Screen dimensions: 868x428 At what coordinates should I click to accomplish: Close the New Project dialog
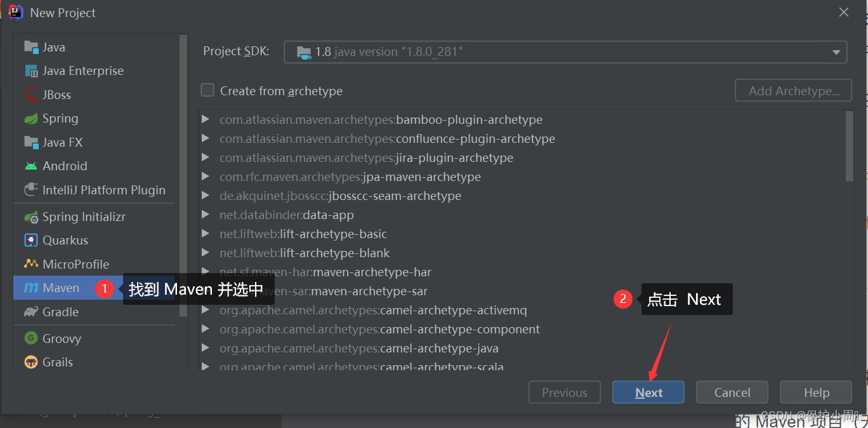coord(844,12)
